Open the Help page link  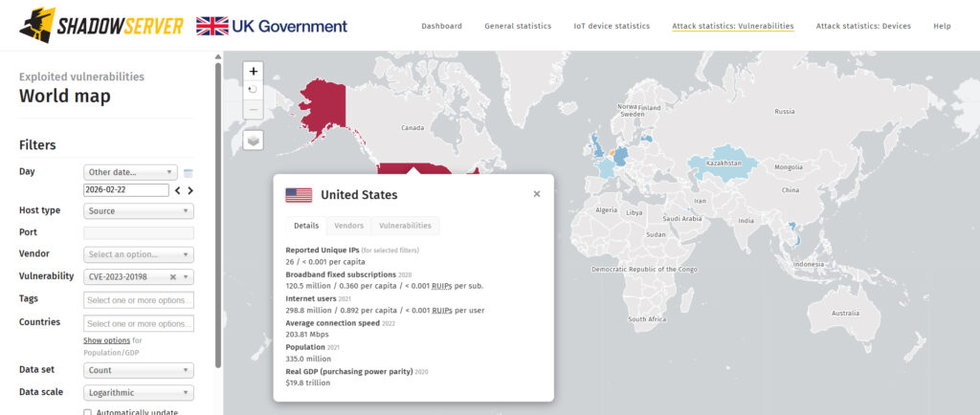(x=942, y=26)
